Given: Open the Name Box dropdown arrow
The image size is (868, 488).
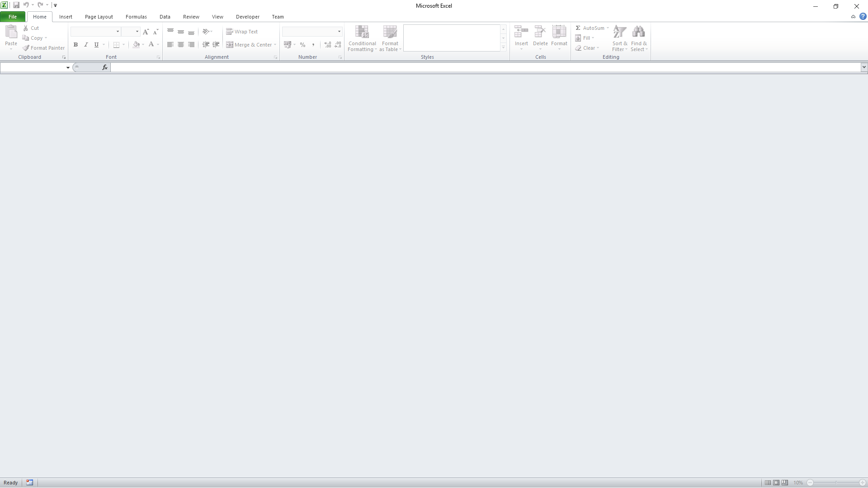Looking at the screenshot, I should pyautogui.click(x=68, y=68).
